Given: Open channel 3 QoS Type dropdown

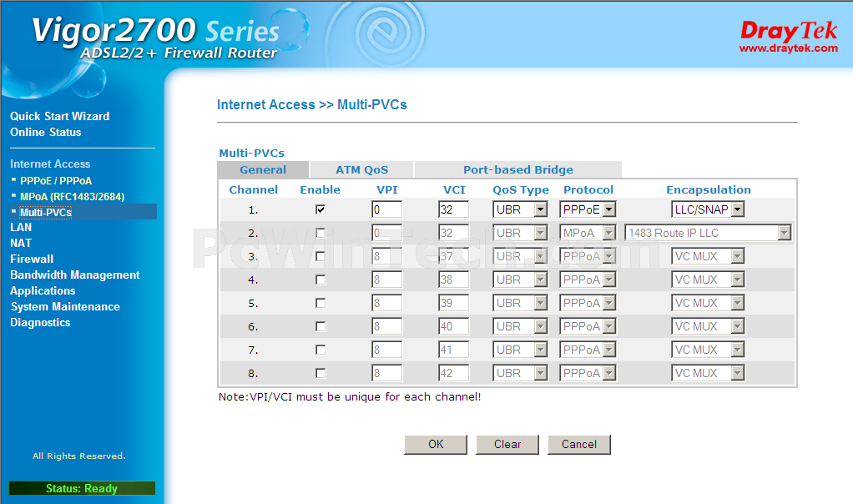Looking at the screenshot, I should click(520, 256).
